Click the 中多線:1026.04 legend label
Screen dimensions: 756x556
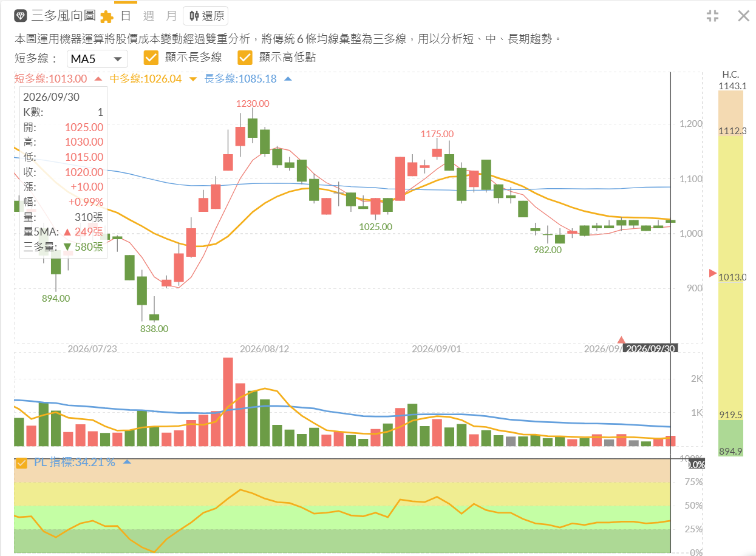[146, 79]
